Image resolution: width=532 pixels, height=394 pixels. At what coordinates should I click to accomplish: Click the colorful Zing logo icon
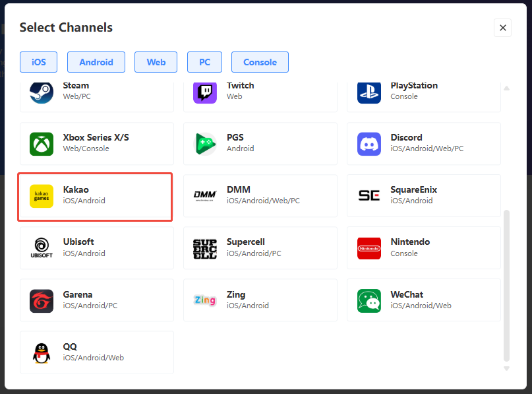point(205,300)
